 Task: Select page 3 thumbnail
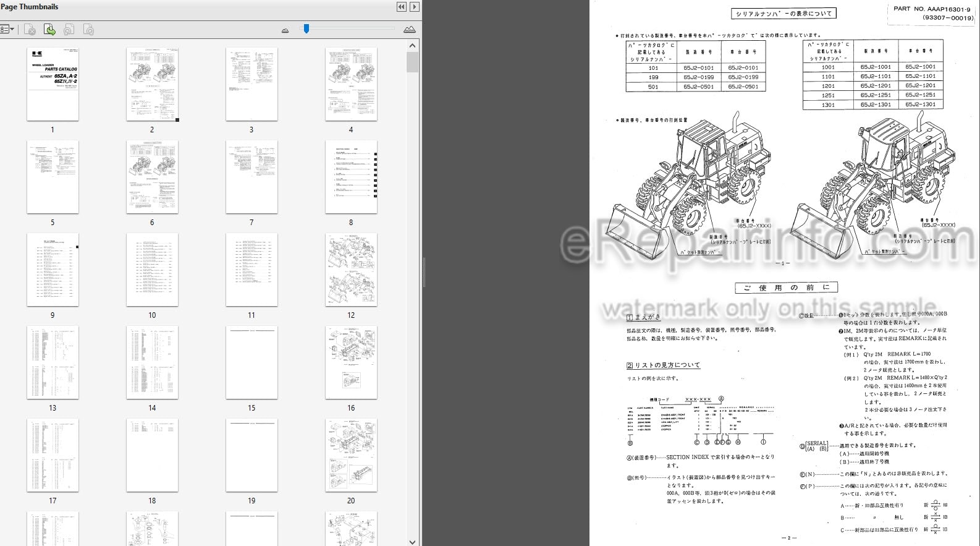point(251,84)
